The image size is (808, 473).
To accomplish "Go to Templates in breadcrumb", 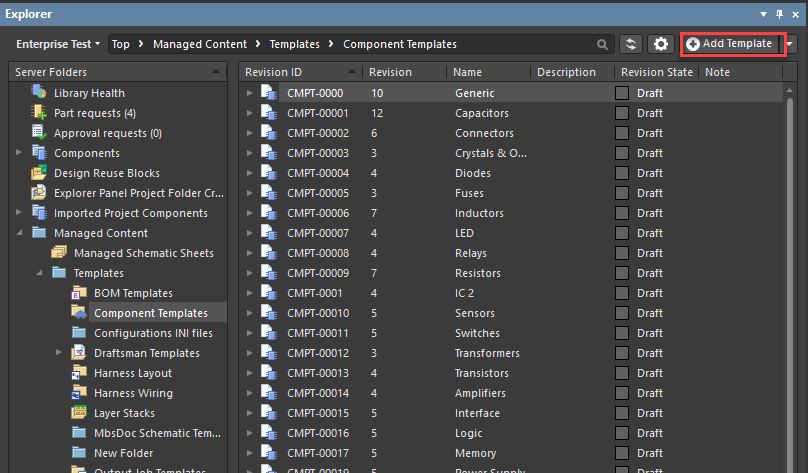I will 295,44.
